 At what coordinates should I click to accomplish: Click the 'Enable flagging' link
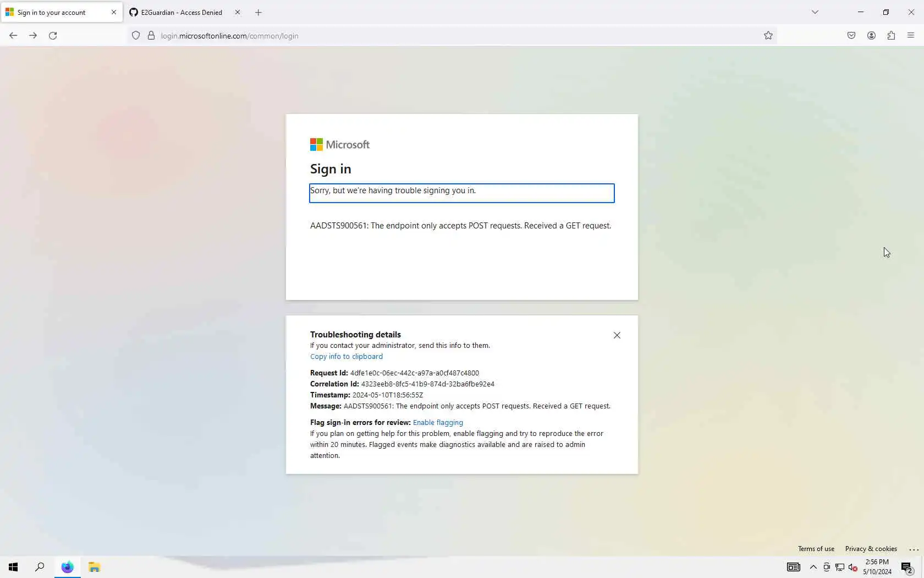click(438, 423)
